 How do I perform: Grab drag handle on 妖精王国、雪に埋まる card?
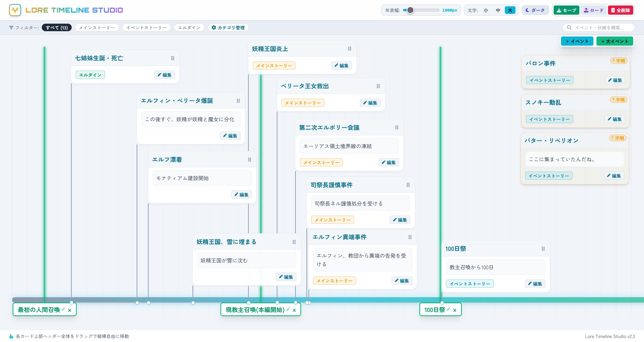click(x=294, y=242)
